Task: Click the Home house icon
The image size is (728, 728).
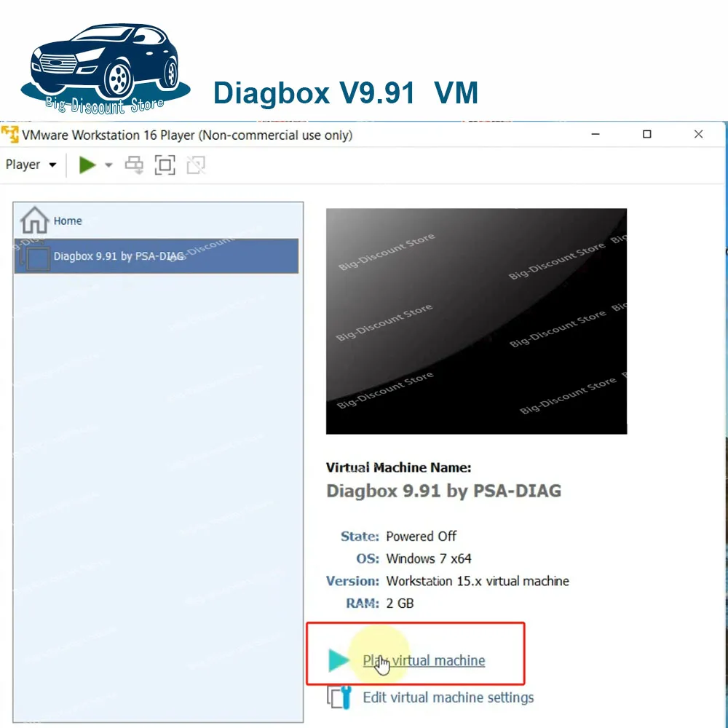Action: click(x=34, y=220)
